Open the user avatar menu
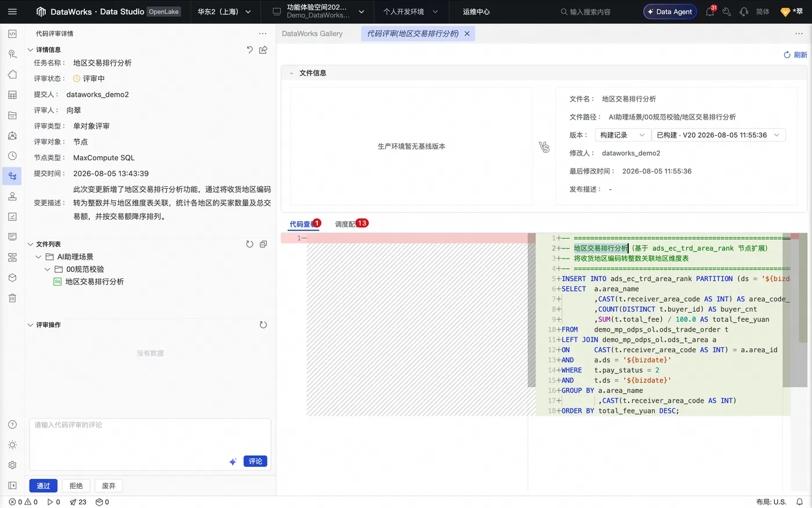812x508 pixels. [791, 12]
